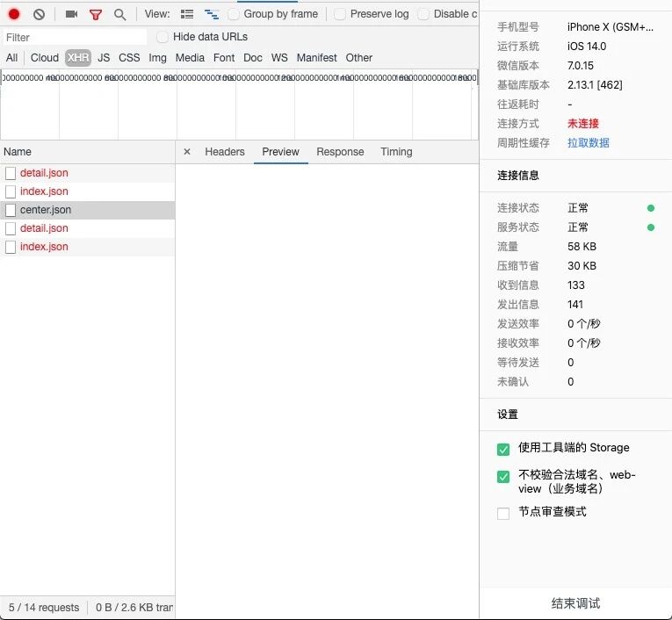The height and width of the screenshot is (620, 672).
Task: Filter requests by Doc
Action: click(252, 58)
